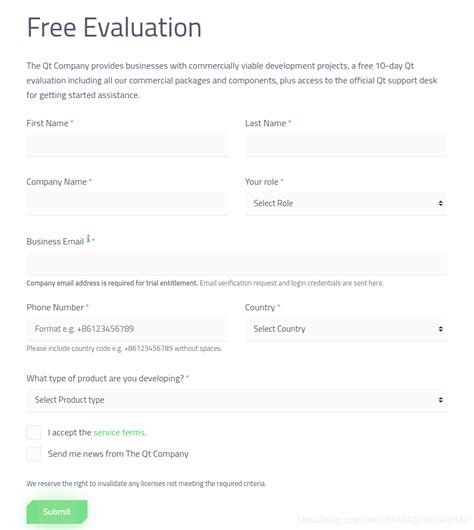Focus the First Name field

[127, 145]
